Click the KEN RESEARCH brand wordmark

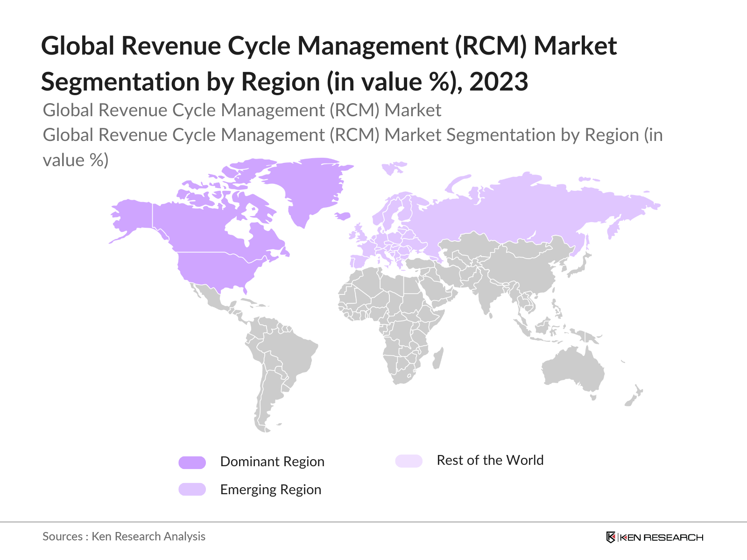point(661,538)
